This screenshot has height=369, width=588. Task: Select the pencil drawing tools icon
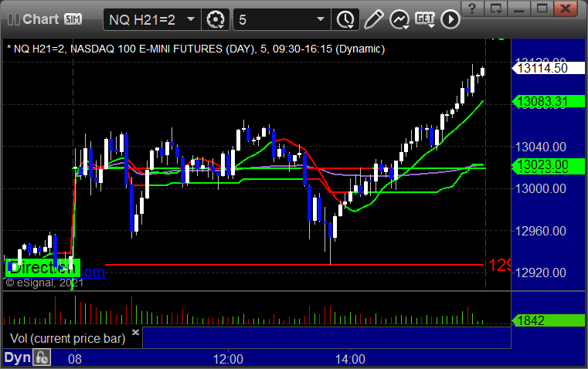[x=373, y=19]
